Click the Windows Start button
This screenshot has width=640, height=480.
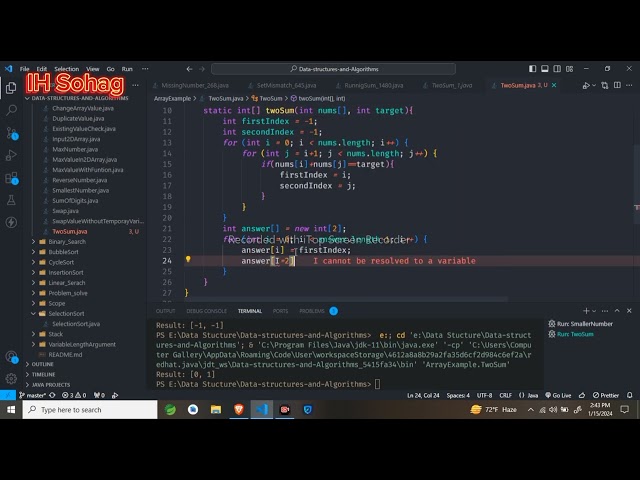[x=11, y=409]
